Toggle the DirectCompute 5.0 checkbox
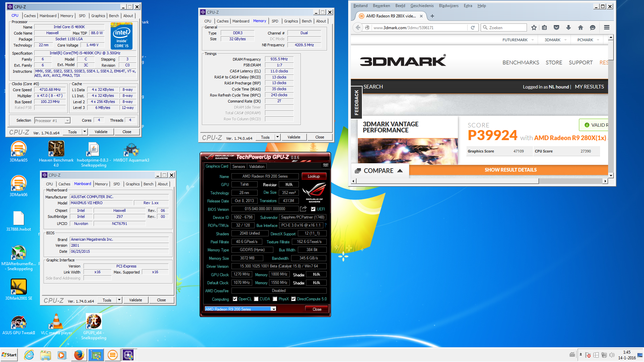Viewport: 644px width, 362px height. click(x=293, y=299)
